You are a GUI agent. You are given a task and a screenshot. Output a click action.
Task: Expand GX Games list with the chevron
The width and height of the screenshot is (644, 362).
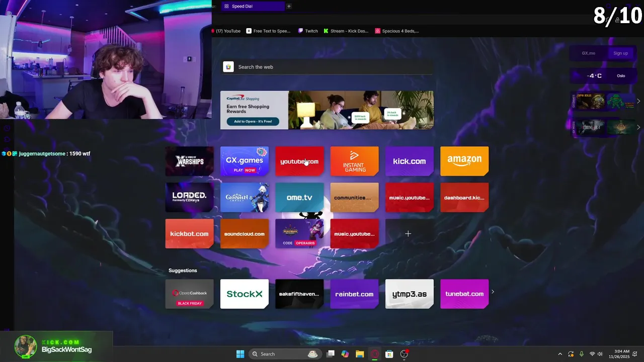638,101
